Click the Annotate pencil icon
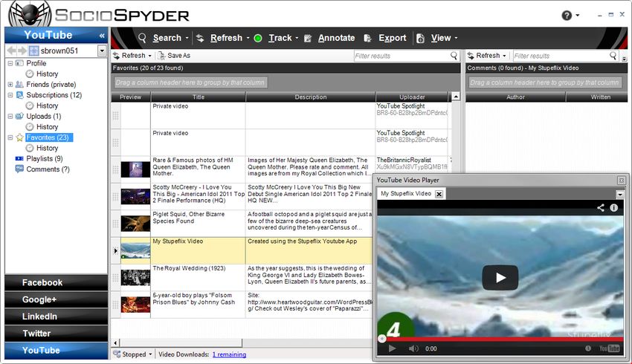Screen dimensions: 632x364 point(308,38)
